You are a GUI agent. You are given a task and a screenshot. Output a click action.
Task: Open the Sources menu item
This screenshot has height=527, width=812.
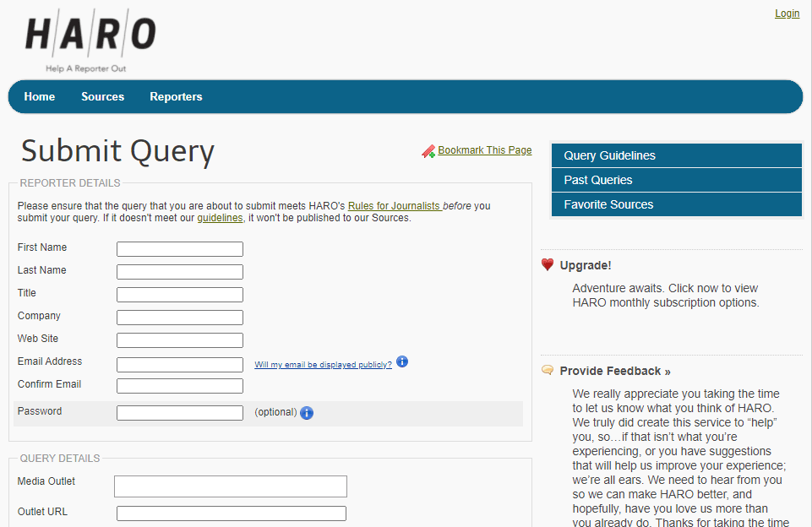(x=102, y=97)
